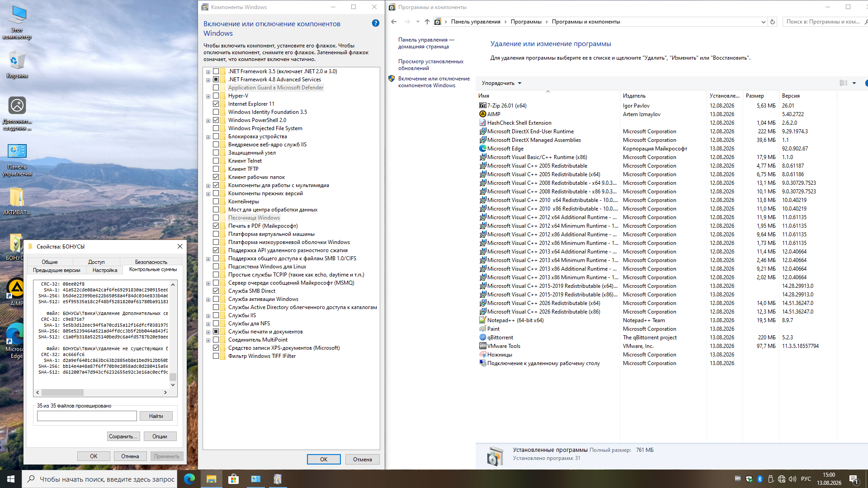Screen dimensions: 868x488
Task: Click the checksum search text field
Action: [x=87, y=416]
